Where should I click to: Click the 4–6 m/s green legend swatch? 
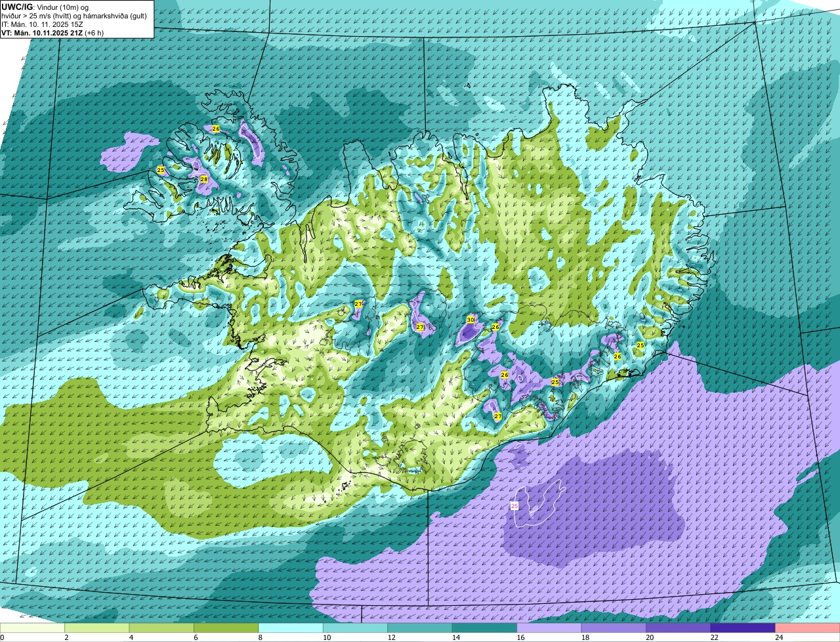click(161, 628)
